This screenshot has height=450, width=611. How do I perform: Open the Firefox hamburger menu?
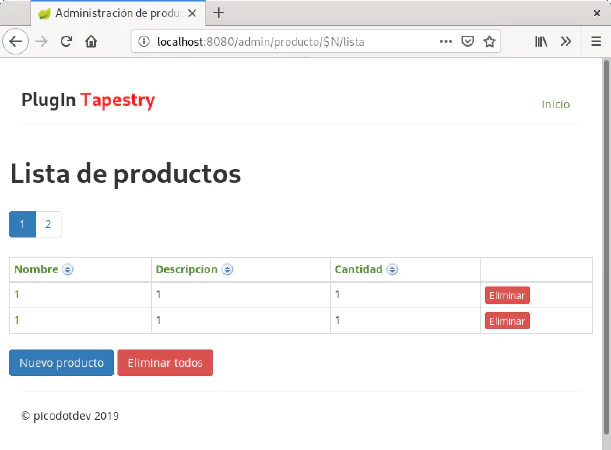(x=595, y=42)
